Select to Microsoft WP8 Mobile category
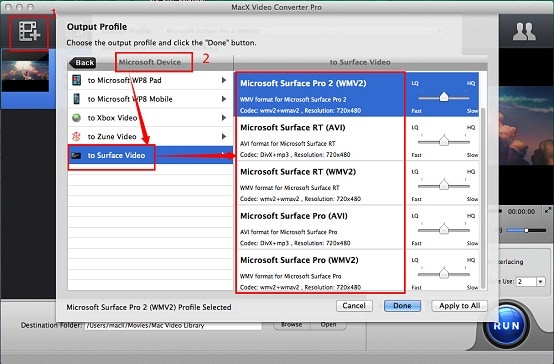This screenshot has height=364, width=554. [150, 99]
